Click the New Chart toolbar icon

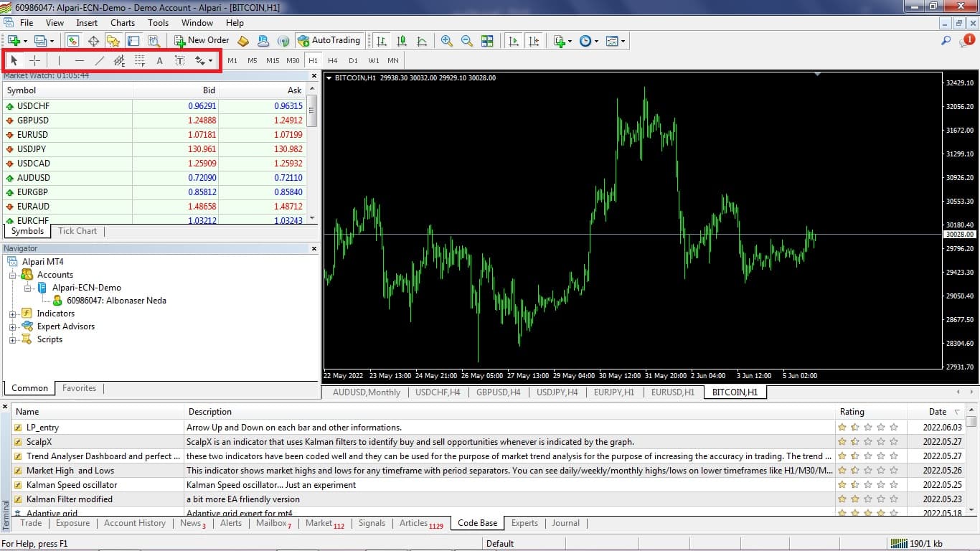coord(14,41)
